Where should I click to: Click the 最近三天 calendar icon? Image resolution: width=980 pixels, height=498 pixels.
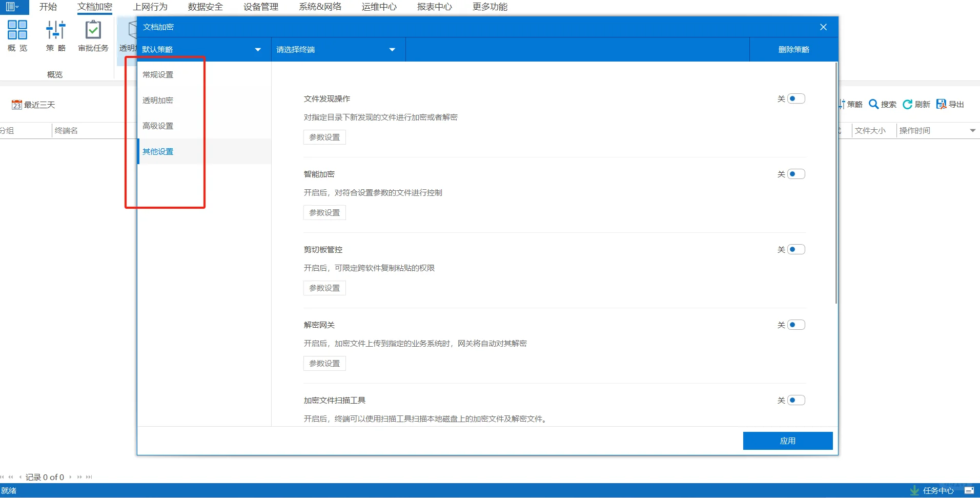click(17, 104)
